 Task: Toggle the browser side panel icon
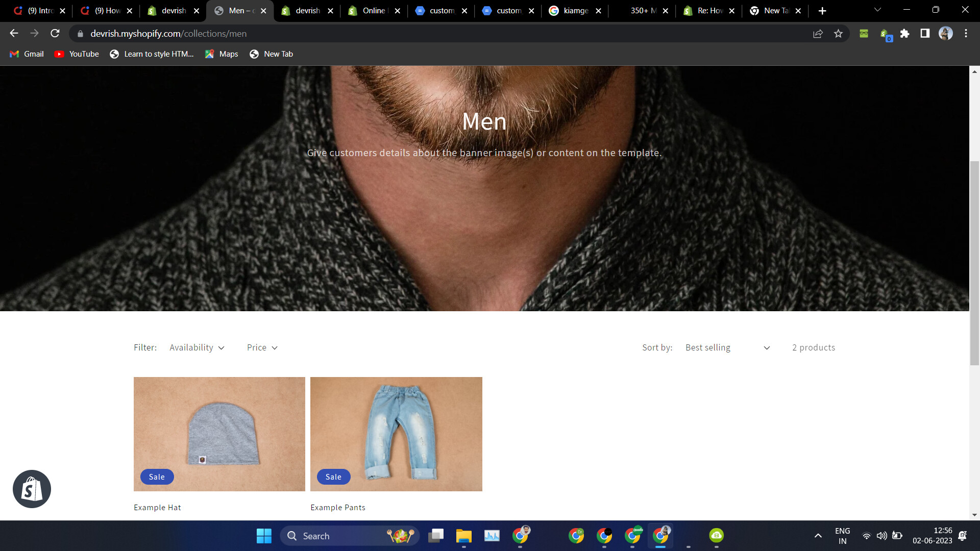pyautogui.click(x=925, y=34)
